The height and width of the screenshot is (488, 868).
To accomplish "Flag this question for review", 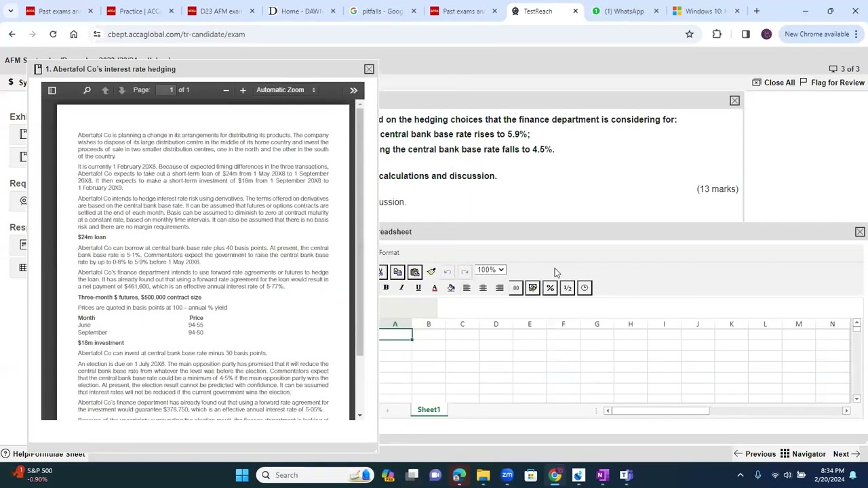I will pos(832,83).
